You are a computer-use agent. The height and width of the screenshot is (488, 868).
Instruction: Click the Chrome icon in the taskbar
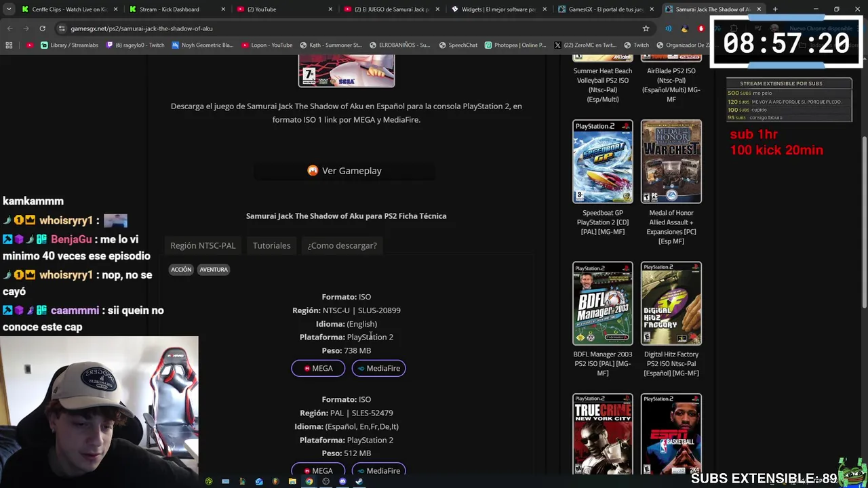pos(309,481)
